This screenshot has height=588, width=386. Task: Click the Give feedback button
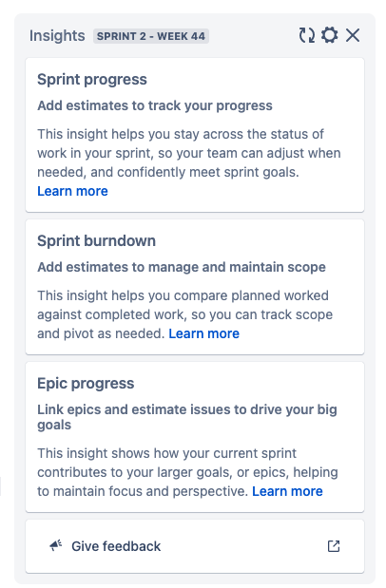click(195, 546)
